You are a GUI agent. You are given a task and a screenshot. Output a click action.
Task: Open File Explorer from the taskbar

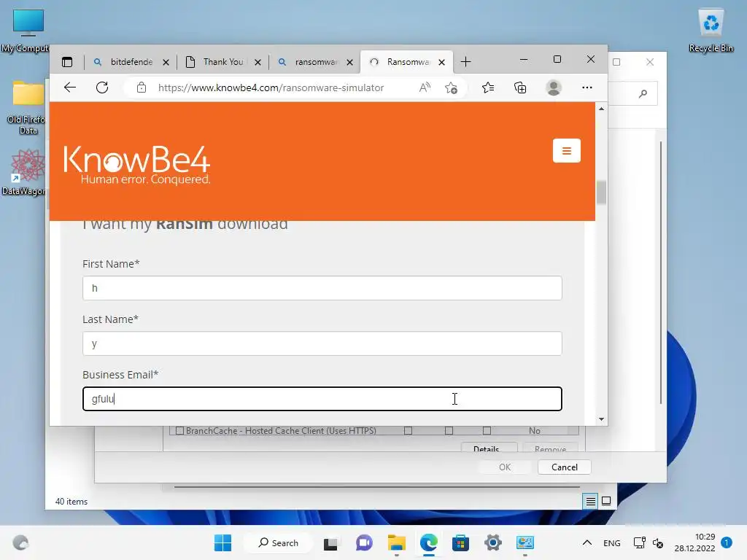coord(396,542)
